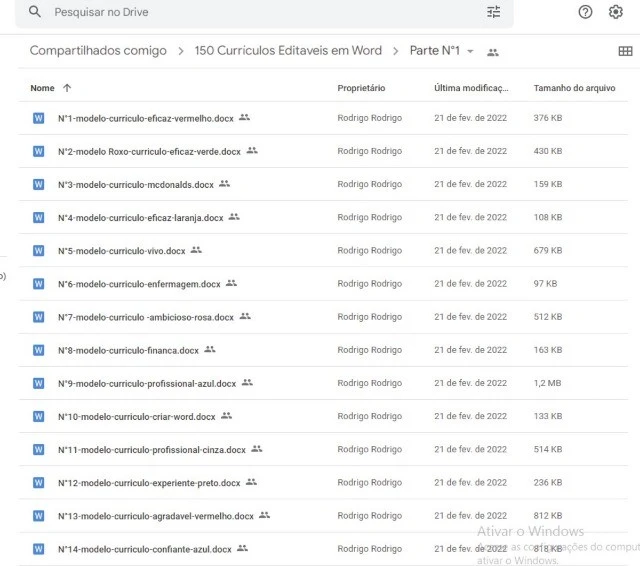Select N°6-modelo-curriculo-enfermagem.docx file name
The image size is (640, 566).
[x=139, y=284]
